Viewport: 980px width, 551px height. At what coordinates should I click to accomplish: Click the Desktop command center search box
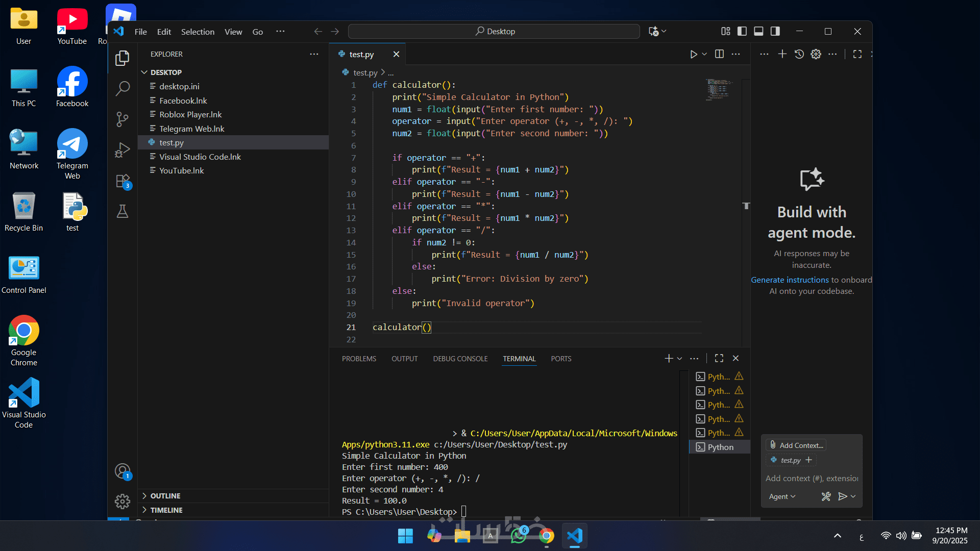pyautogui.click(x=494, y=32)
